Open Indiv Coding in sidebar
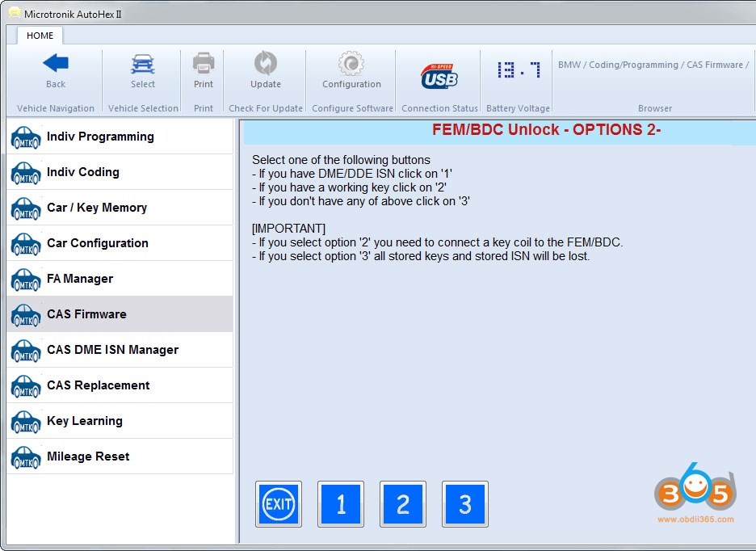This screenshot has width=756, height=551. (x=120, y=172)
